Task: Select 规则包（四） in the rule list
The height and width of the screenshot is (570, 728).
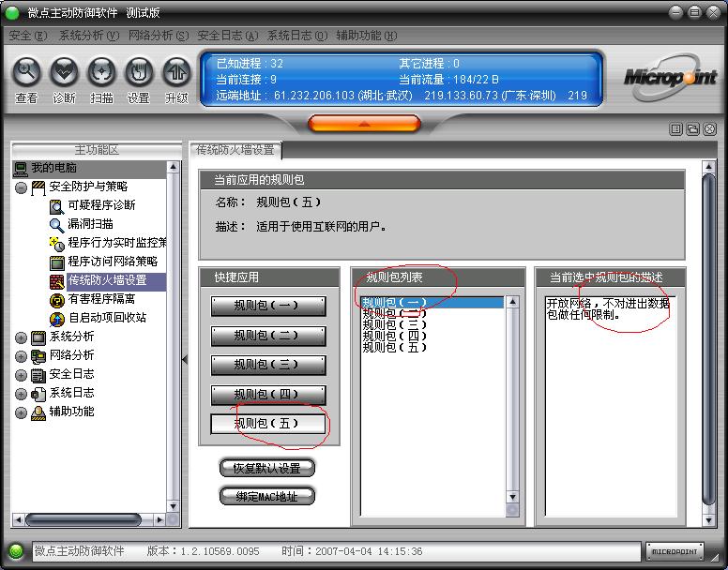Action: tap(432, 336)
